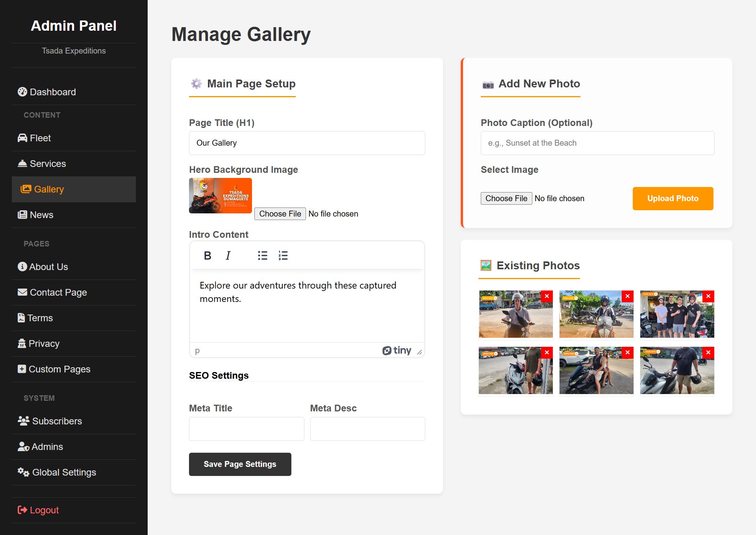Focus the Photo Caption input field
The height and width of the screenshot is (535, 756).
[x=597, y=143]
